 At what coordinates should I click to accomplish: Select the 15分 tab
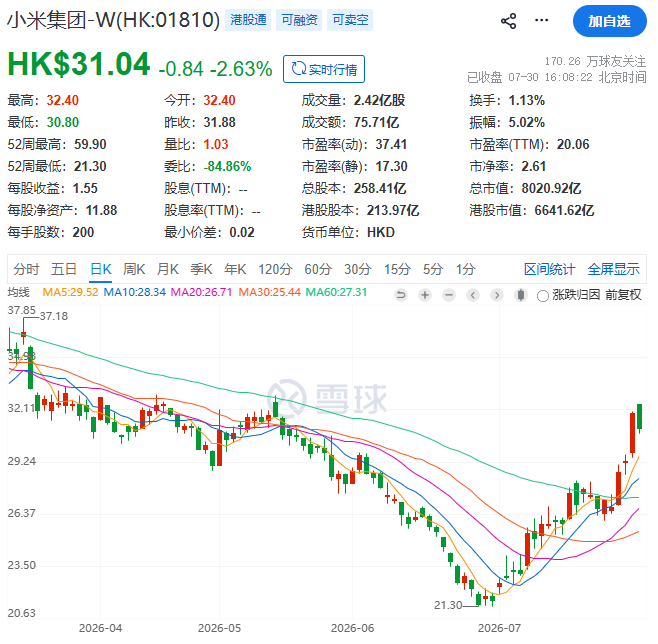pos(397,269)
